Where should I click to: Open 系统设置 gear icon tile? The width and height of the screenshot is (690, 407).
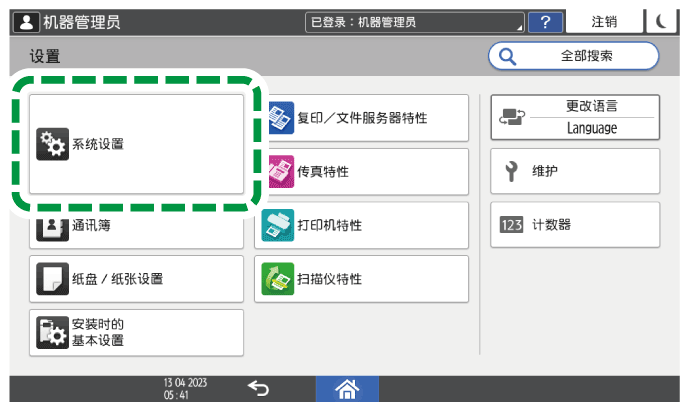pos(52,144)
